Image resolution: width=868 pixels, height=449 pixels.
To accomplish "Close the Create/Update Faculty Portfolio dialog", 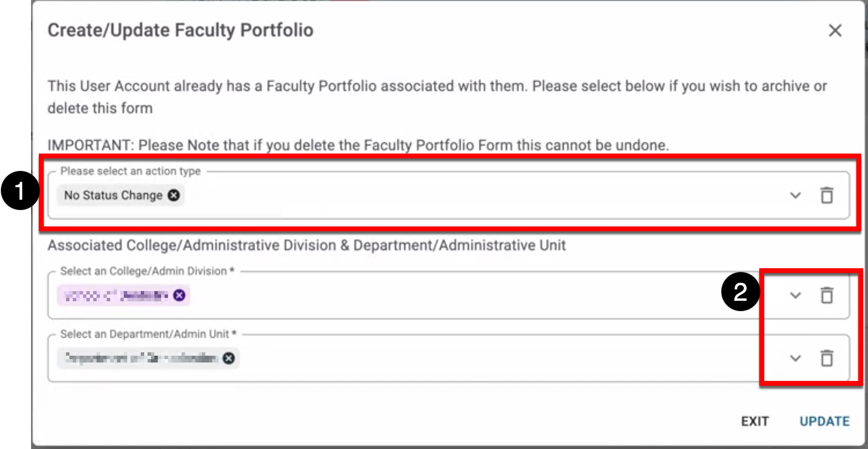I will point(835,31).
